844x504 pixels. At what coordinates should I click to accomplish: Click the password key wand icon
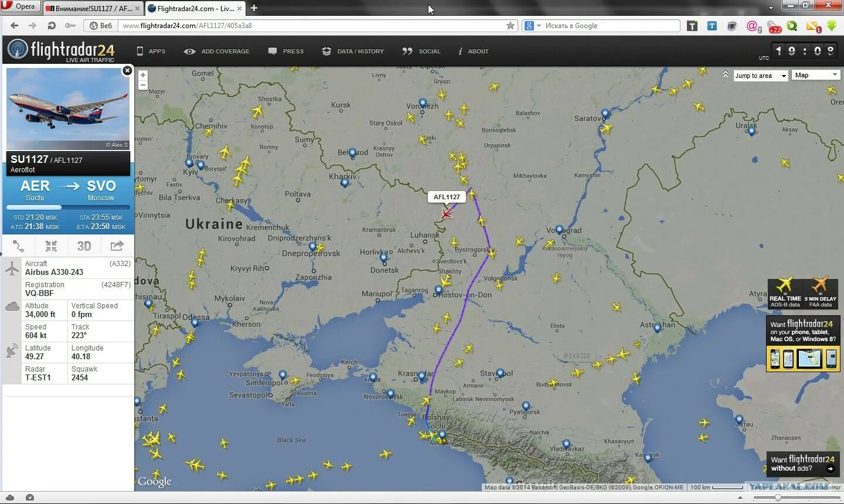(x=70, y=26)
